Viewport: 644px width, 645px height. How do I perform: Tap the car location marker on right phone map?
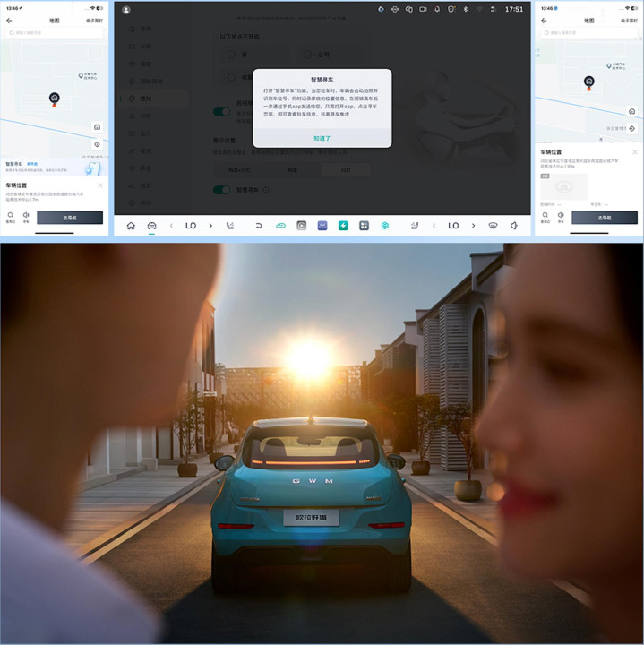[x=588, y=82]
